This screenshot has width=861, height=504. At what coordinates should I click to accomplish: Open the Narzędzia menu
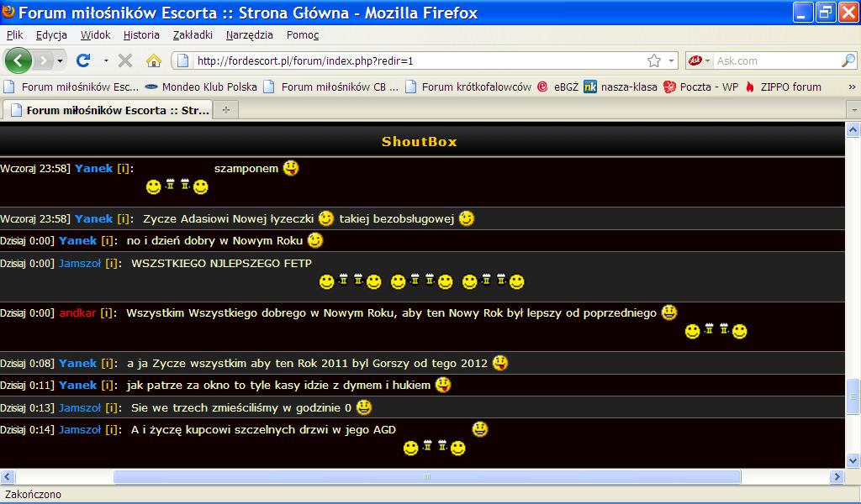(249, 35)
